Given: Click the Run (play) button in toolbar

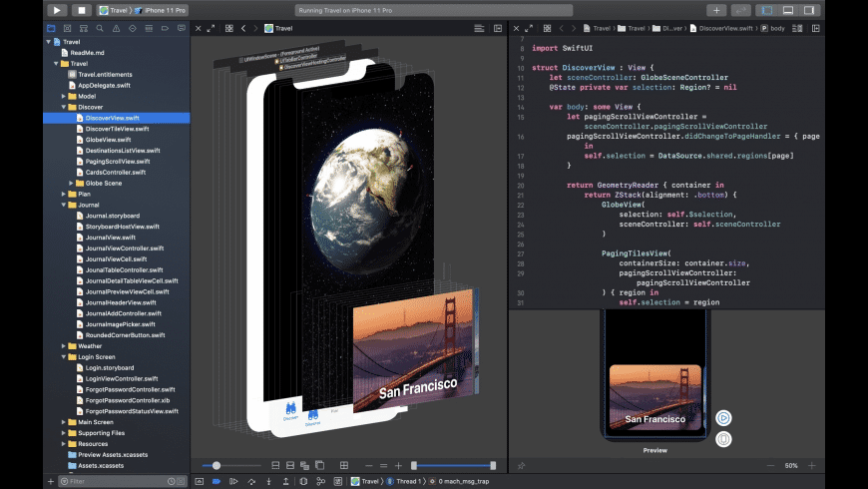Looking at the screenshot, I should coord(57,10).
